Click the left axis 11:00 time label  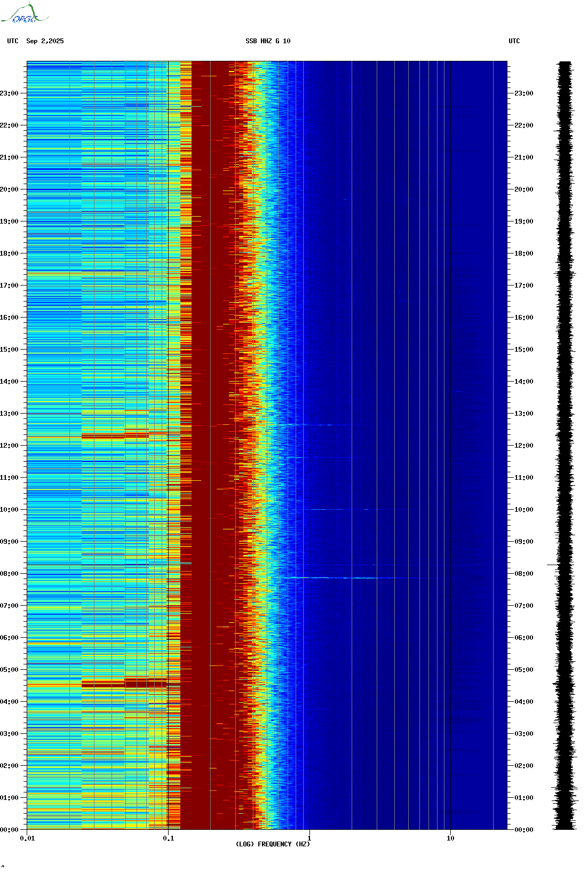[9, 478]
